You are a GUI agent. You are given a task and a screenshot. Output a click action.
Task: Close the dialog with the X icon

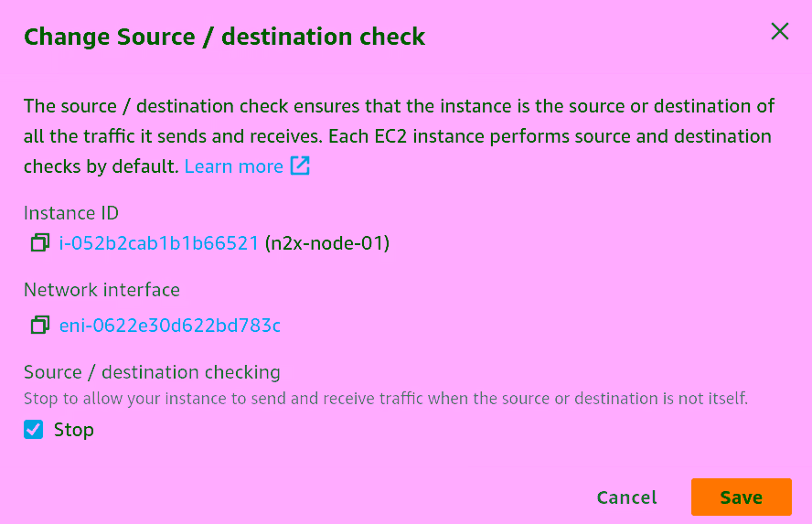coord(779,32)
